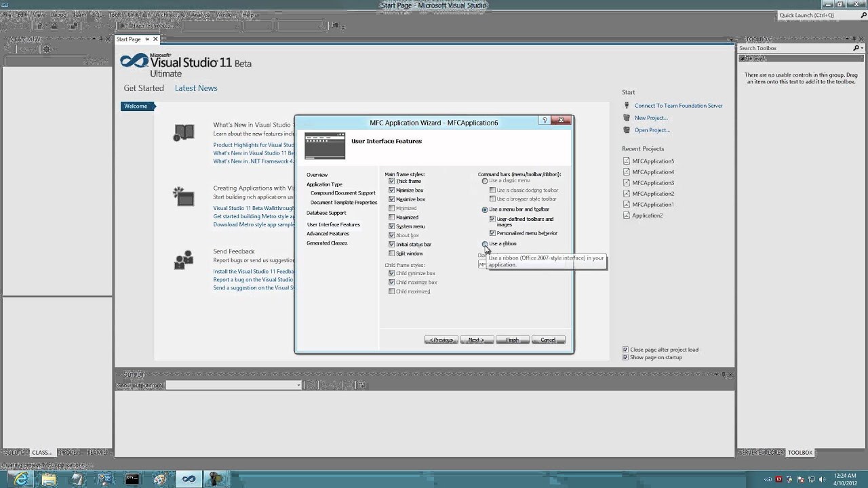868x488 pixels.
Task: Open the Debug menu
Action: pyautogui.click(x=59, y=15)
